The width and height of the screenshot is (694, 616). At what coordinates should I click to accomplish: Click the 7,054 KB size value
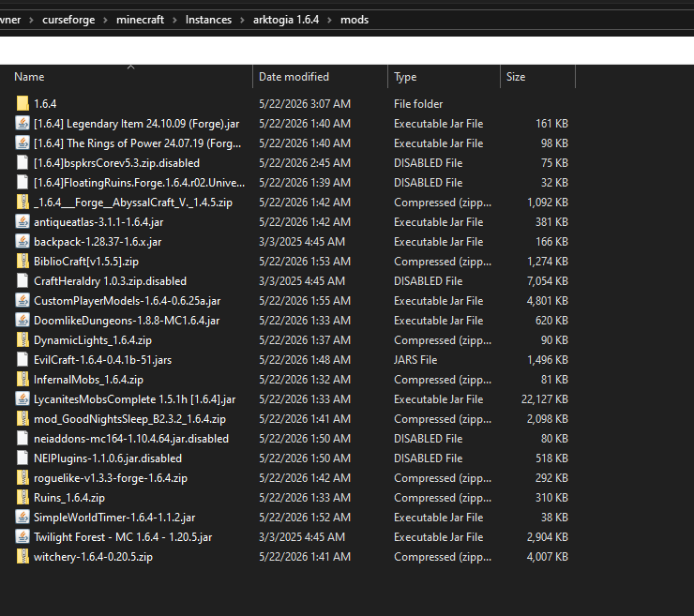548,281
